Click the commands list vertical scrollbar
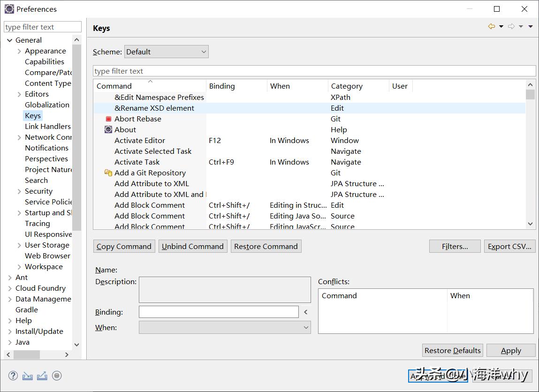539x392 pixels. coord(530,155)
